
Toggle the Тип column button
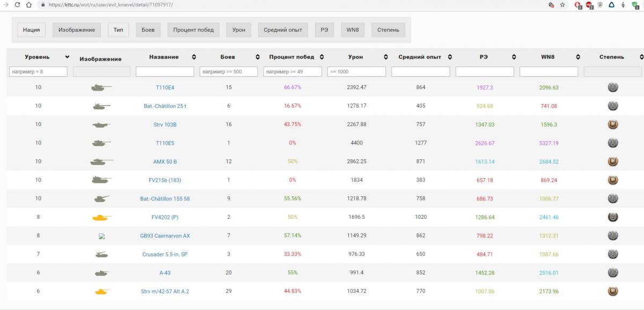coord(118,30)
